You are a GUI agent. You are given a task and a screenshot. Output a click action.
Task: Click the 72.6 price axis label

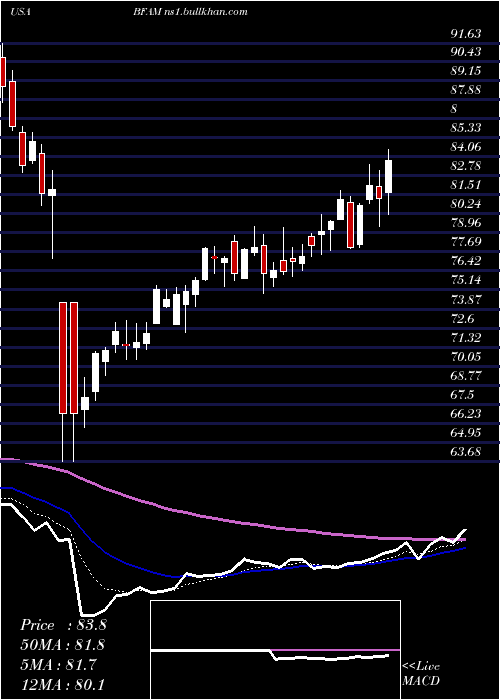click(462, 319)
